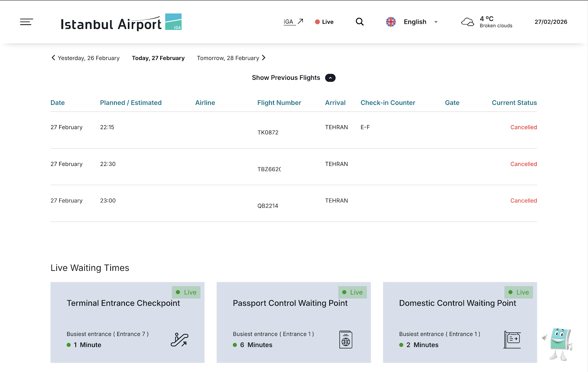
Task: Open flight TK0872 row
Action: pyautogui.click(x=268, y=132)
